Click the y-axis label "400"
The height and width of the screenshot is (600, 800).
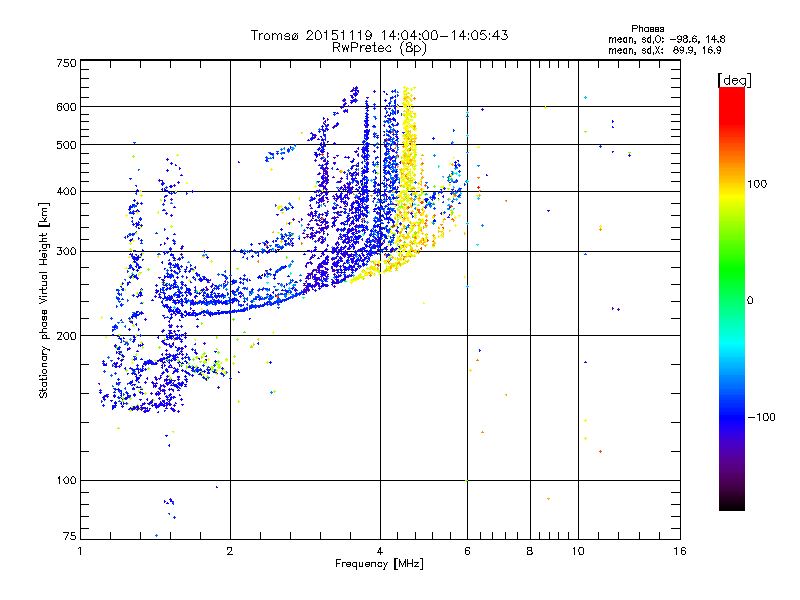pos(66,192)
